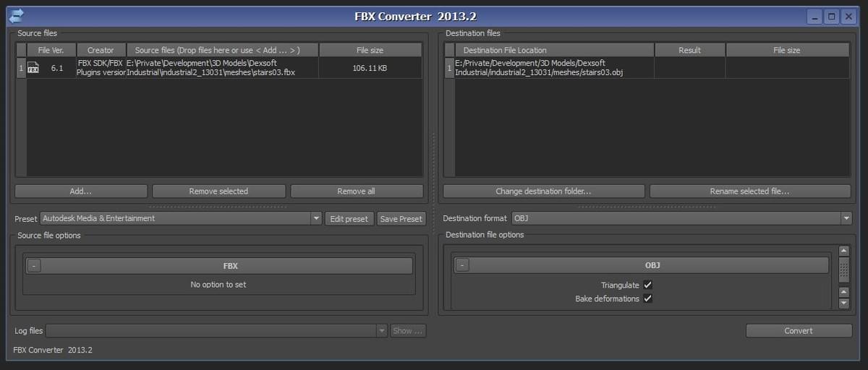Collapse the OBJ destination options section
This screenshot has width=868, height=370.
click(463, 265)
